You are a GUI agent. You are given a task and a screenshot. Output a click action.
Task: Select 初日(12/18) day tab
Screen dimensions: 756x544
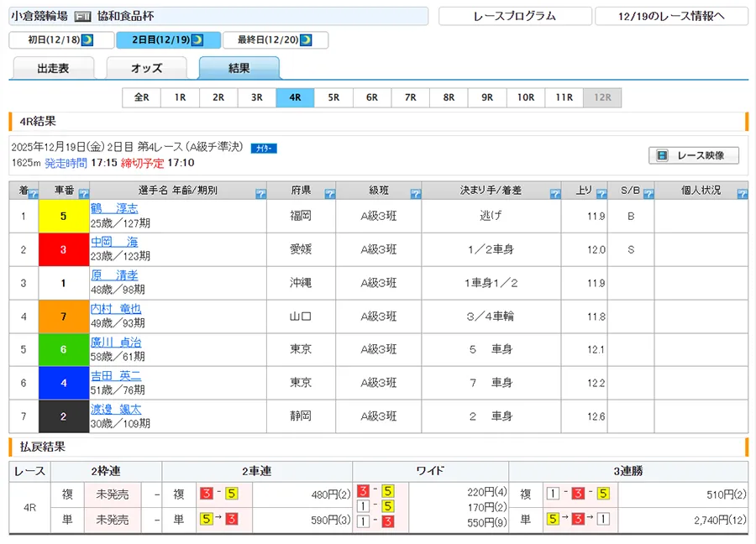coord(60,40)
